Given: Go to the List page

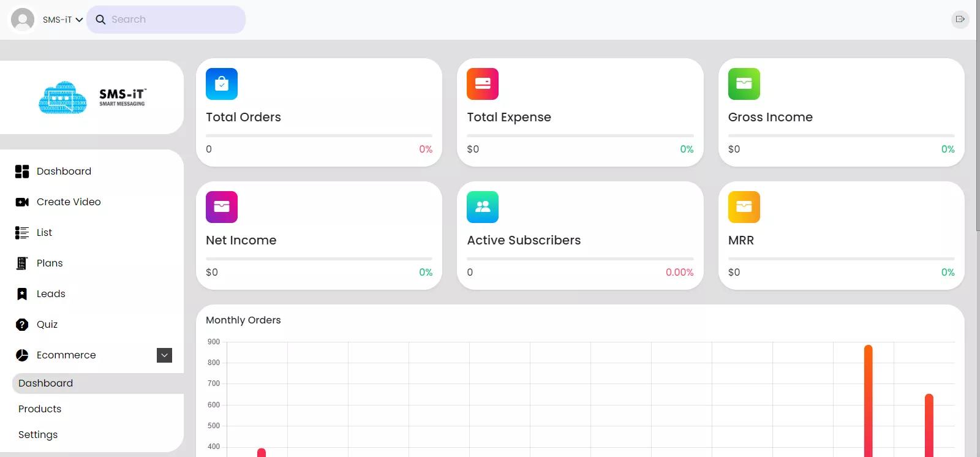Looking at the screenshot, I should [x=44, y=233].
